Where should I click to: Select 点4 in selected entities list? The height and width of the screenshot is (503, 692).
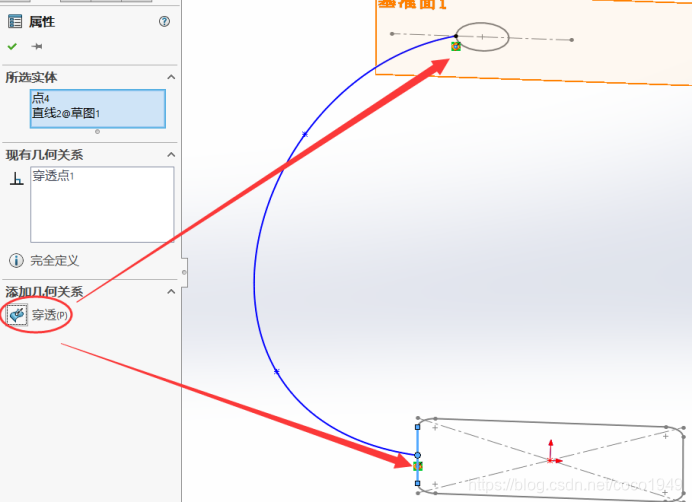point(41,98)
